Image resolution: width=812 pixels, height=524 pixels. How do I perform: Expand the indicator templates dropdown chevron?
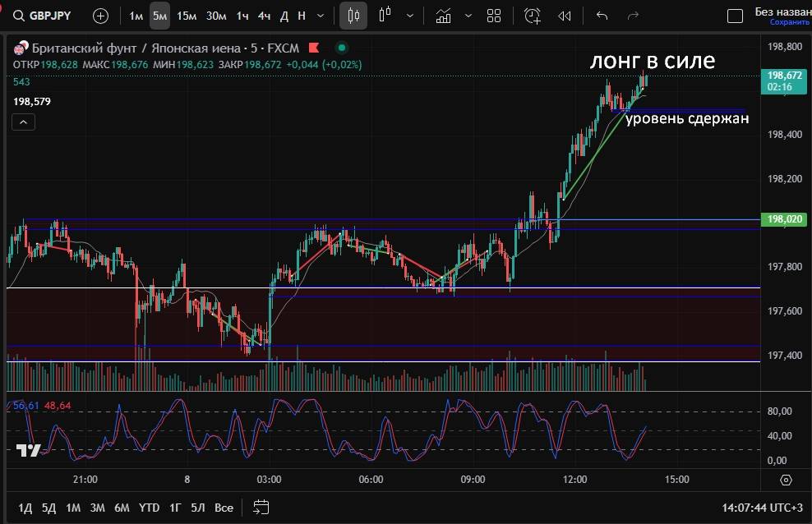click(468, 16)
